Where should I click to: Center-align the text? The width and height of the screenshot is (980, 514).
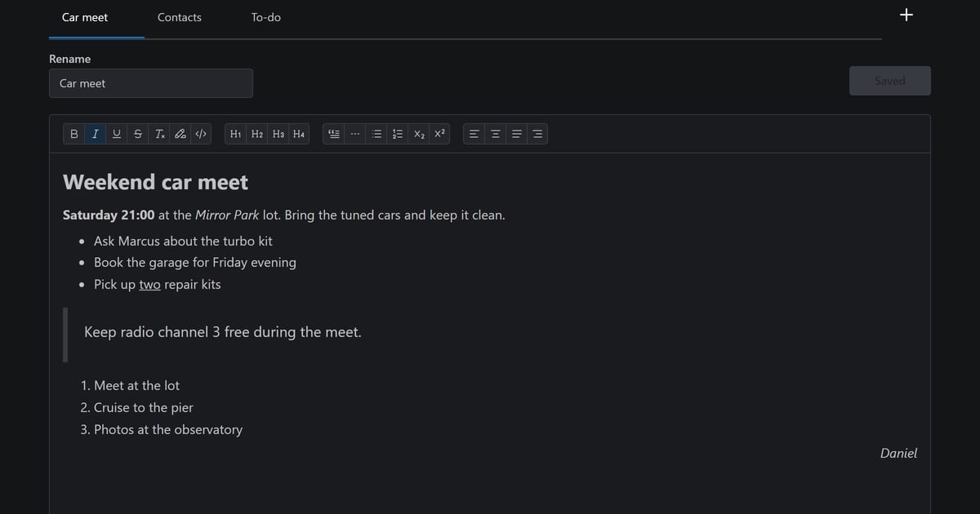(x=495, y=134)
